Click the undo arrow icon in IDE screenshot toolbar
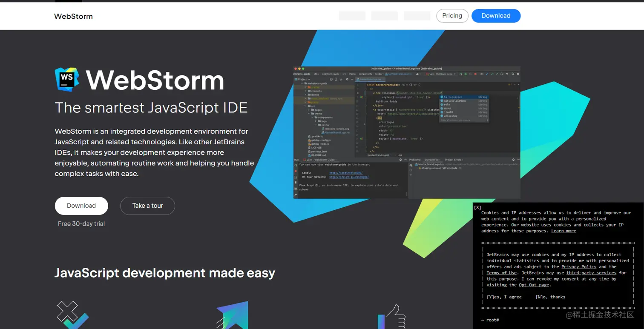The height and width of the screenshot is (329, 644). pyautogui.click(x=507, y=74)
